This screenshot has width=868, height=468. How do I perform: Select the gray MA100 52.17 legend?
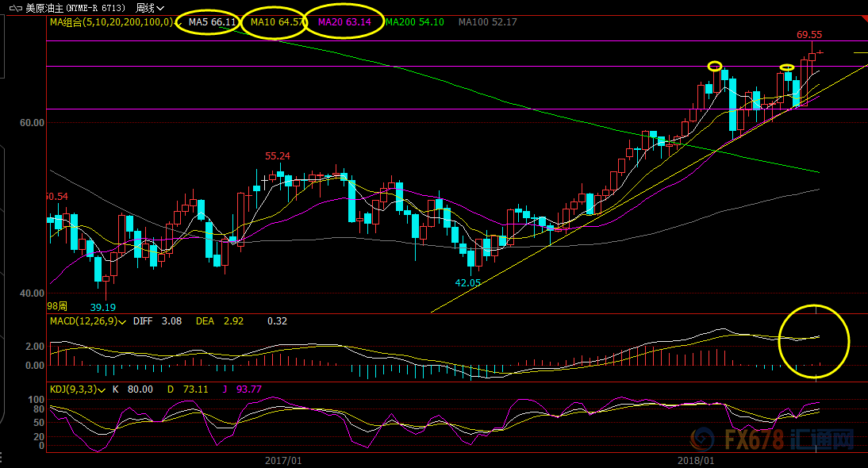[487, 22]
